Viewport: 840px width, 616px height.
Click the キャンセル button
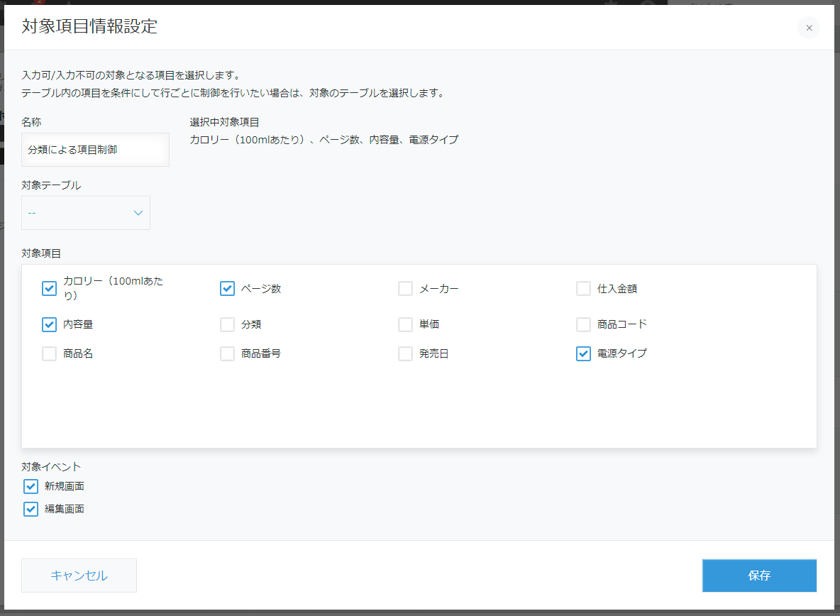[x=79, y=576]
